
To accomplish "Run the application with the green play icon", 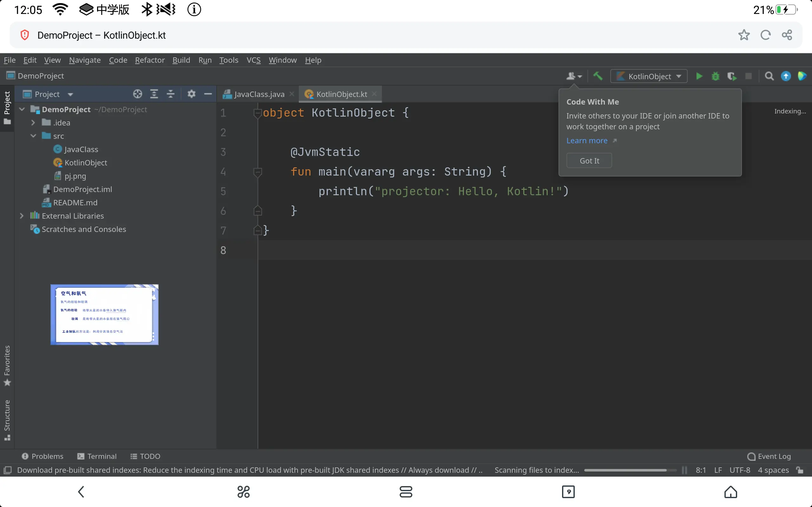I will [x=699, y=76].
